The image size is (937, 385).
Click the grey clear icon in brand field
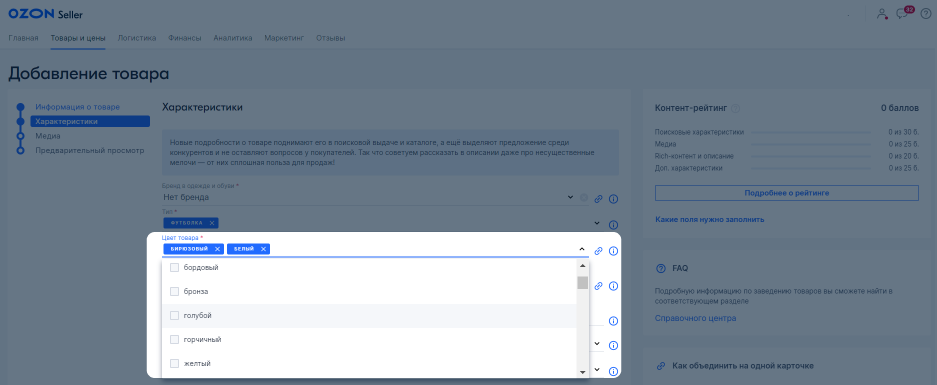[x=584, y=197]
